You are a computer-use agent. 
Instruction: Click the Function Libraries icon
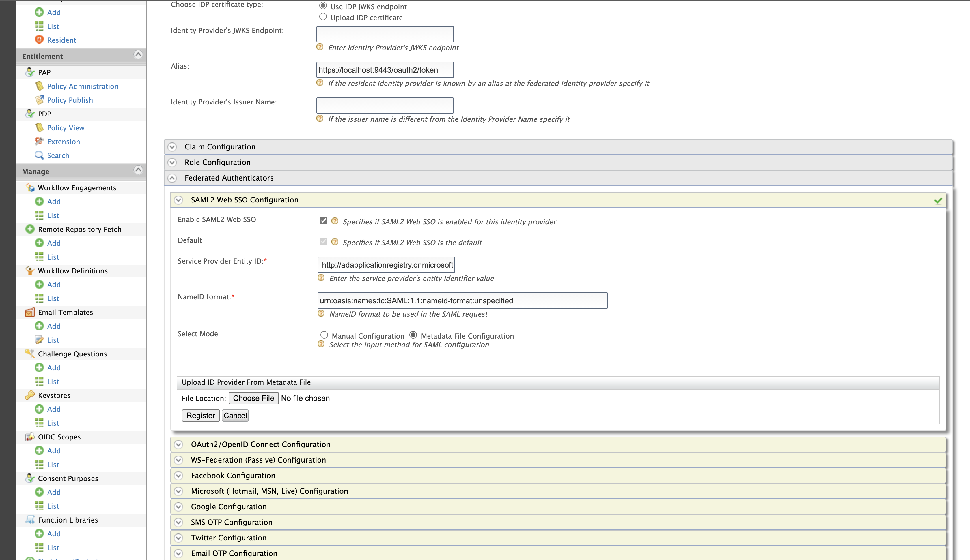30,520
